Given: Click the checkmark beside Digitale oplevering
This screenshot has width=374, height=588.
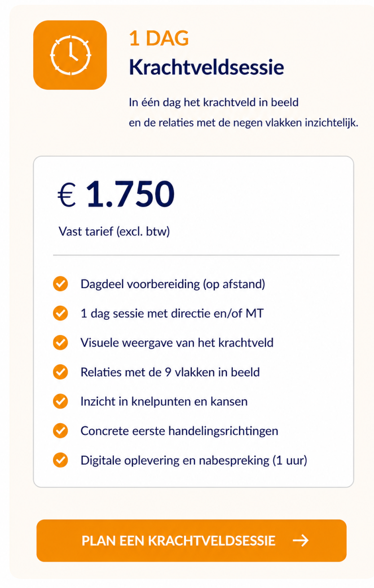Looking at the screenshot, I should pos(60,460).
